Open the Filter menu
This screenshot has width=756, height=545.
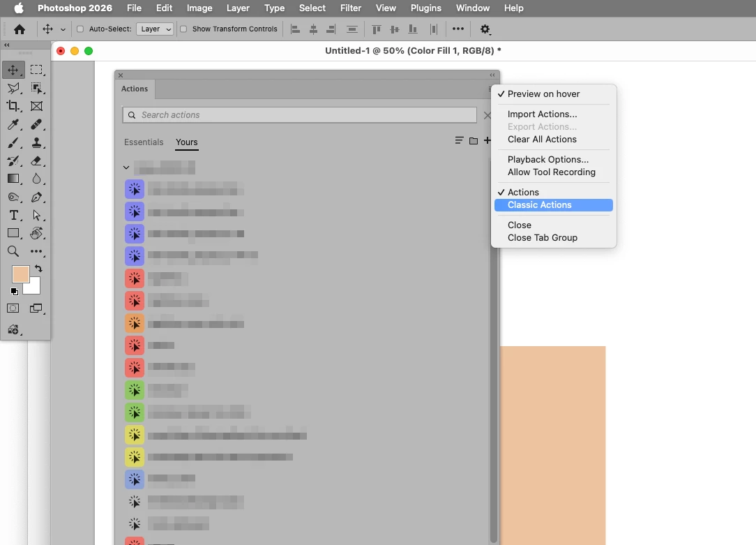coord(351,8)
